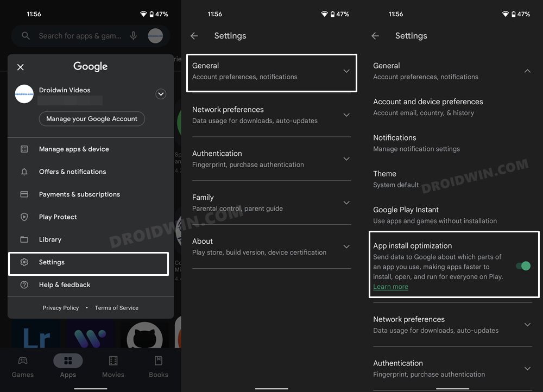Open Library using its folder icon

click(x=23, y=239)
